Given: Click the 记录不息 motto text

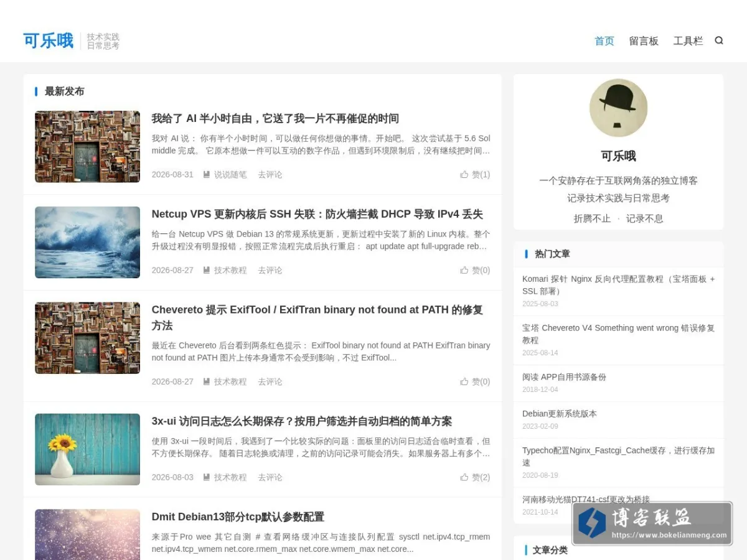Looking at the screenshot, I should 644,218.
